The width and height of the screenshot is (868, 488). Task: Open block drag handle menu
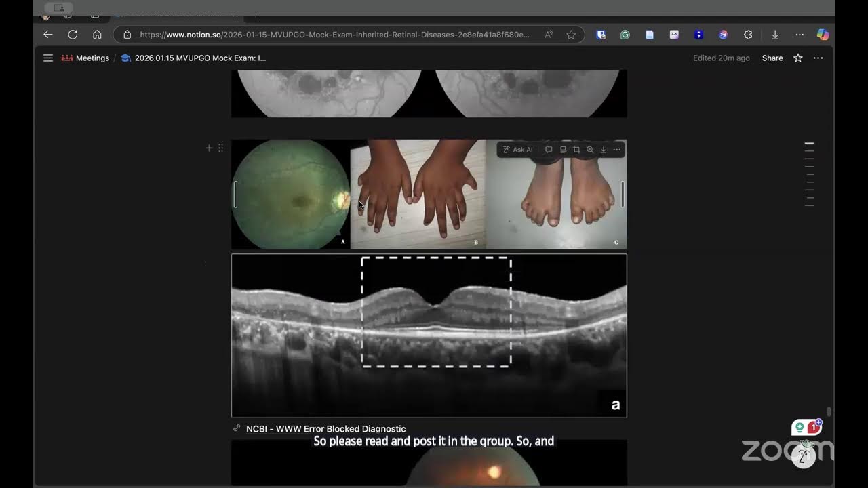pos(220,148)
